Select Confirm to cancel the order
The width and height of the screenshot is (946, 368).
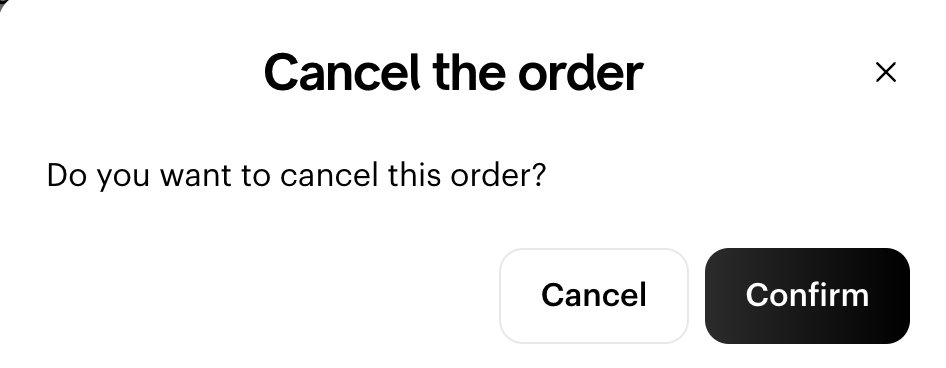click(807, 296)
